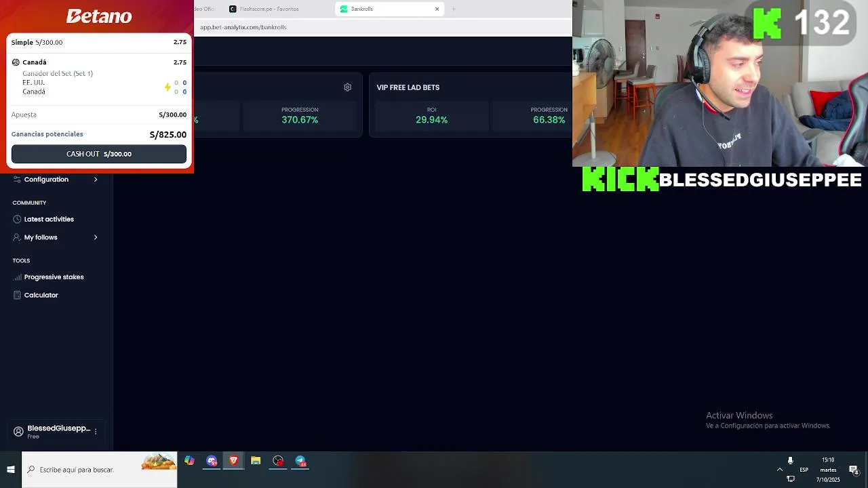868x488 pixels.
Task: Open Copilot from the taskbar
Action: pyautogui.click(x=189, y=461)
